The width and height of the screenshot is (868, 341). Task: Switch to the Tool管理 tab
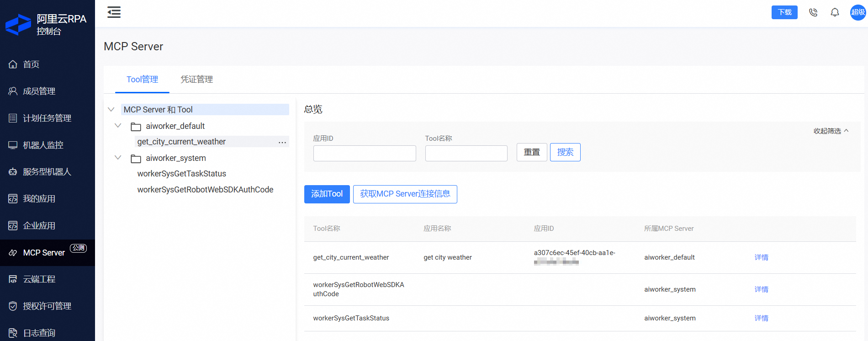(142, 80)
